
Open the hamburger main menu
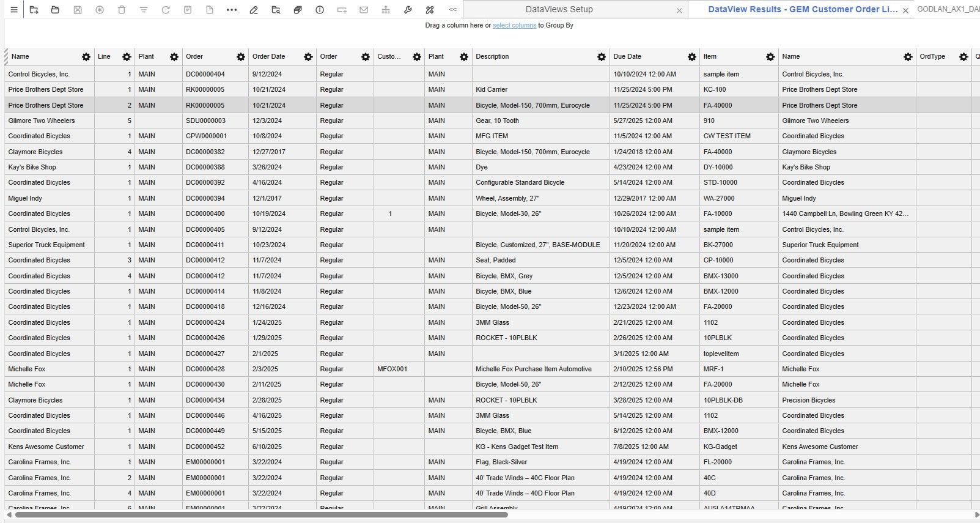point(13,10)
